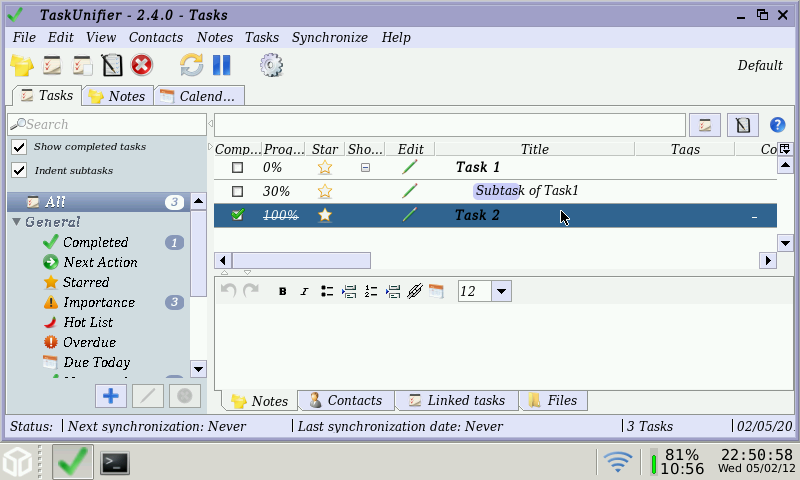Open the Edit menu
800x480 pixels.
[x=60, y=37]
